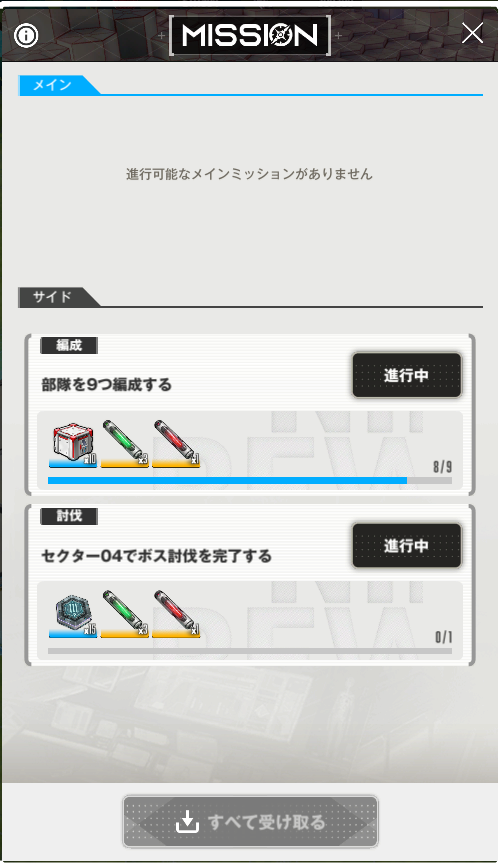Switch to the サイド section tab
Viewport: 498px width, 864px height.
(x=52, y=297)
